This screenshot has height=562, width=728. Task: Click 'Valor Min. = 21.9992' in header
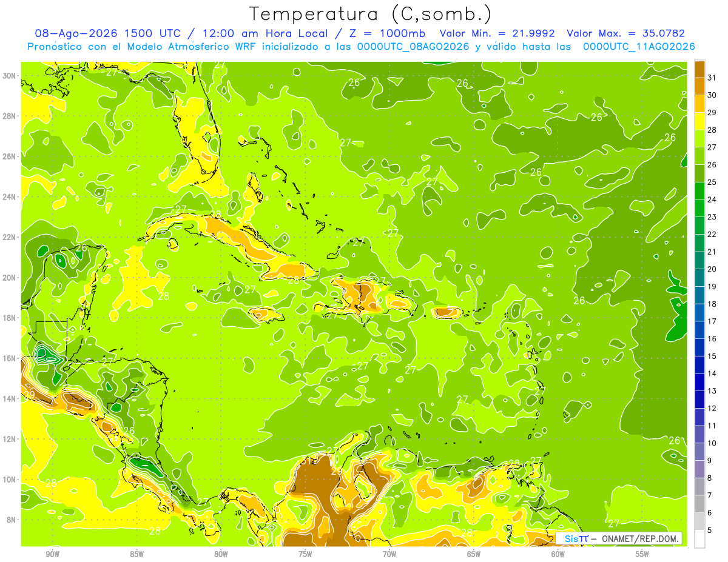pos(498,34)
